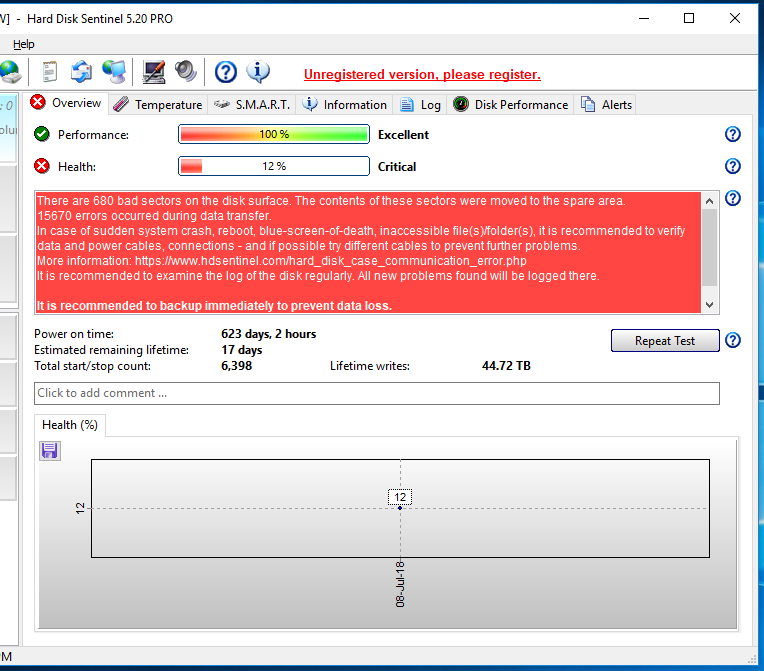Minimize the Hard Disk Sentinel window
The height and width of the screenshot is (671, 764).
[644, 19]
